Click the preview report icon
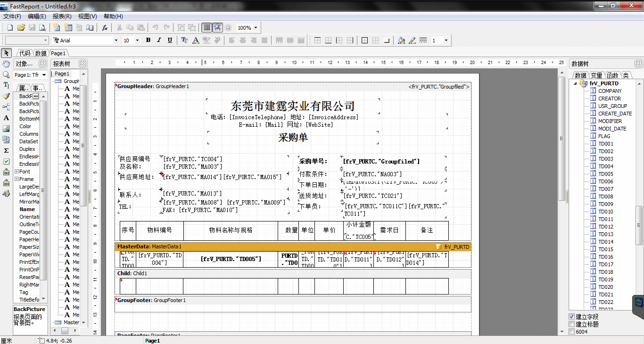644x344 pixels. [42, 28]
